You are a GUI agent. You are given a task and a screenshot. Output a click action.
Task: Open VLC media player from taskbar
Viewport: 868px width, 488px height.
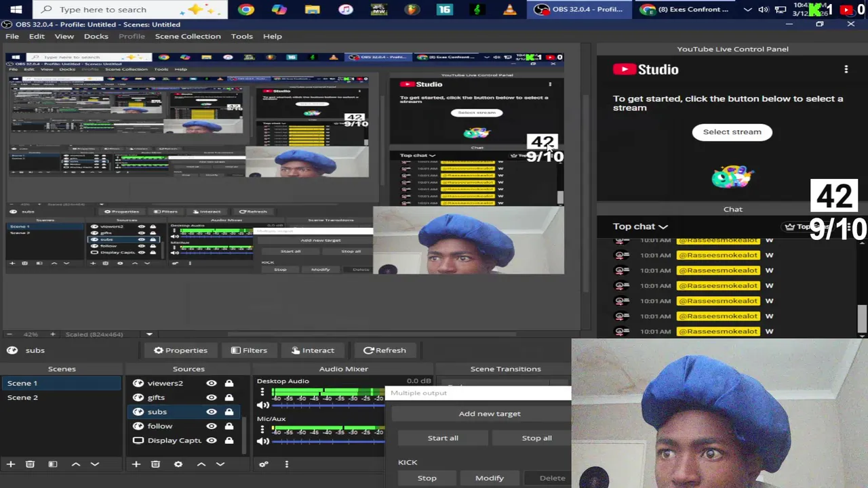510,9
